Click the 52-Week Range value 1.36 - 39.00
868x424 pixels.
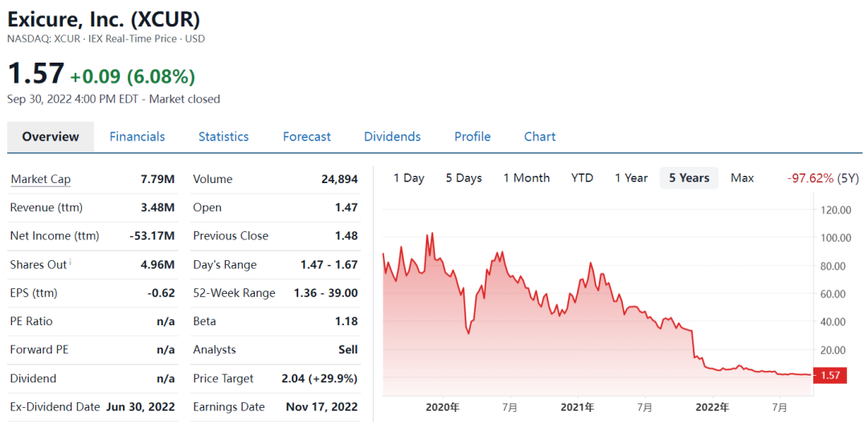[325, 293]
